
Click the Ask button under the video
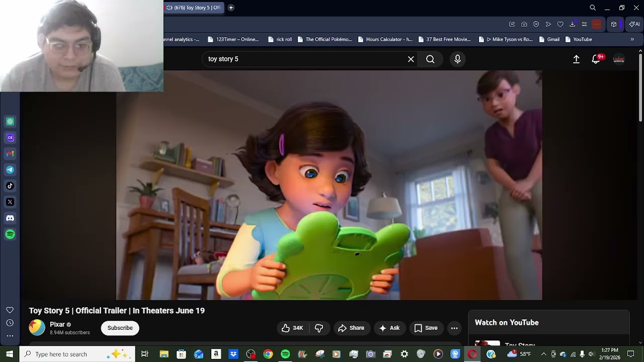pos(389,328)
